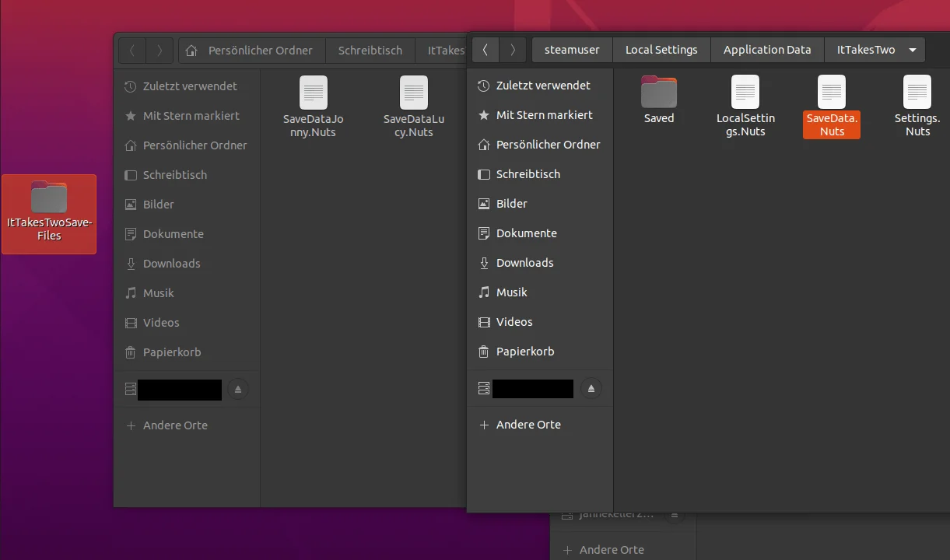
Task: Navigate to the steamuser path segment
Action: [572, 50]
